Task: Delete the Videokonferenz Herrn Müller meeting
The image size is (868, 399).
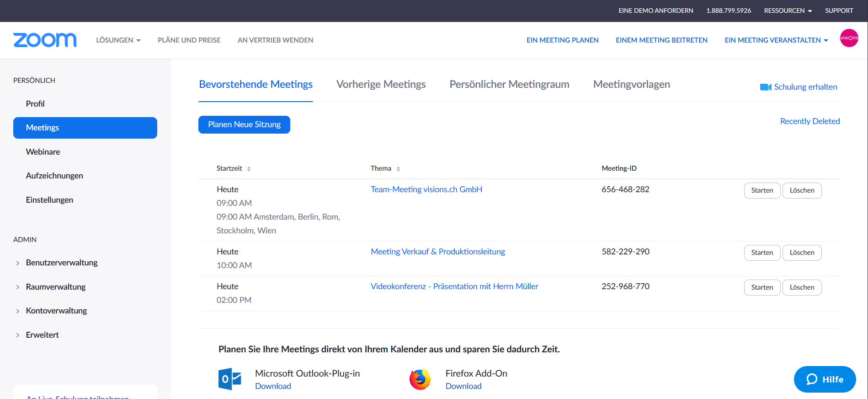Action: pos(802,287)
